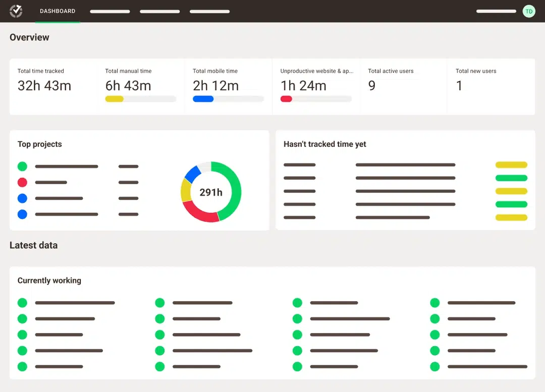Image resolution: width=545 pixels, height=392 pixels.
Task: Click first green status pill in Hasn't tracked time
Action: pyautogui.click(x=511, y=178)
